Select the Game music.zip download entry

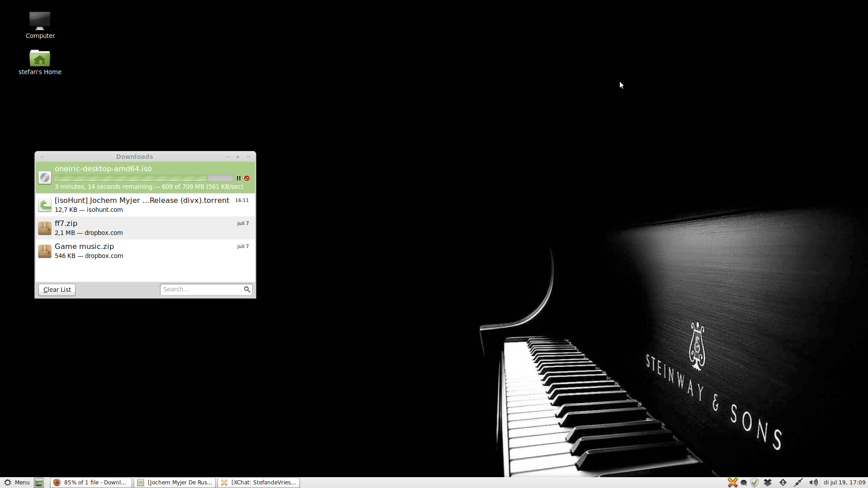tap(145, 251)
